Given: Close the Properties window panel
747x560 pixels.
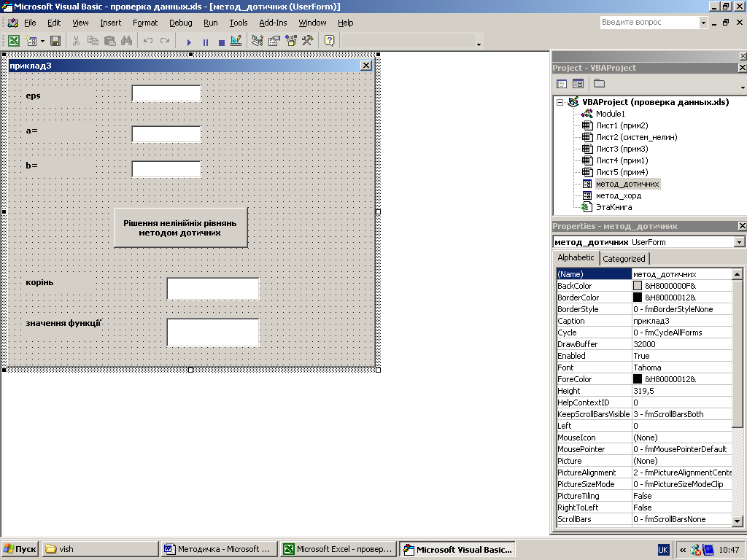Looking at the screenshot, I should pos(742,226).
